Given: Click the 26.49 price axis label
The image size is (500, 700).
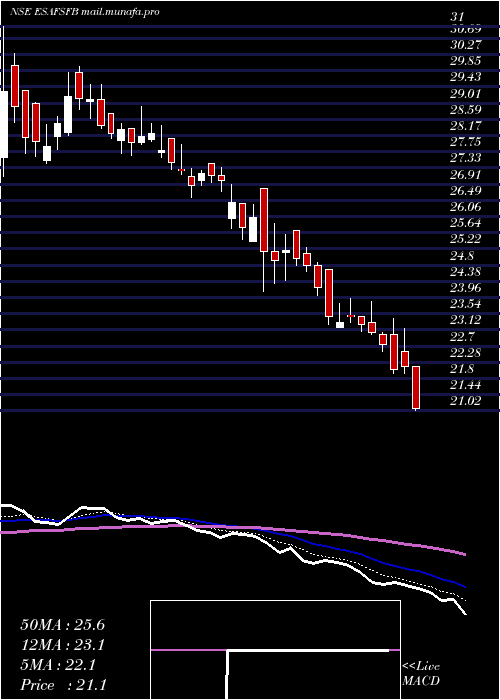Looking at the screenshot, I should pyautogui.click(x=466, y=191).
